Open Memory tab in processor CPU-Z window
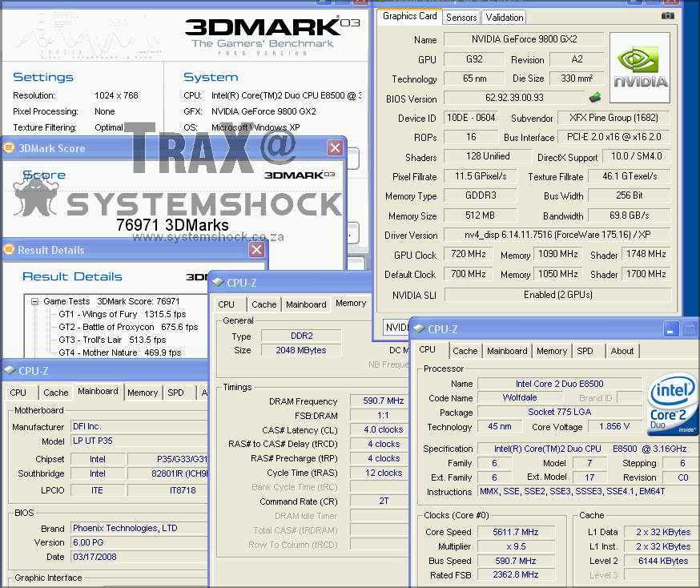Image resolution: width=700 pixels, height=588 pixels. click(x=551, y=351)
